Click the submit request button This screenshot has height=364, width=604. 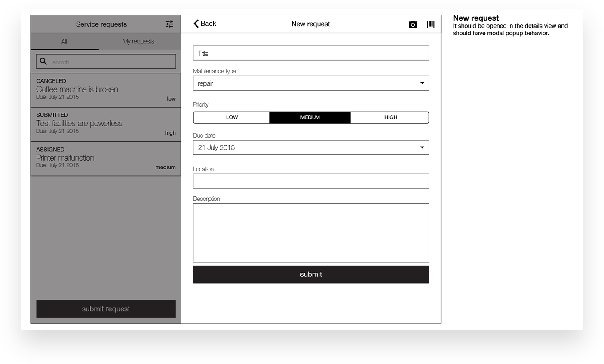coord(106,309)
